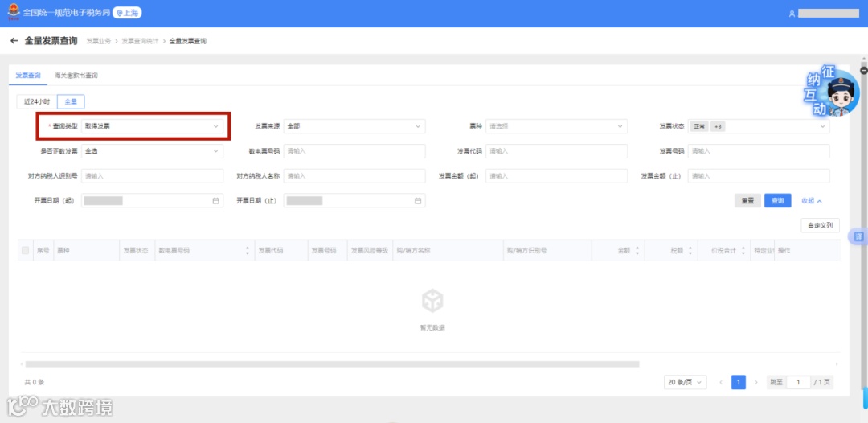Go to previous page arrow
The height and width of the screenshot is (423, 868).
pyautogui.click(x=721, y=383)
